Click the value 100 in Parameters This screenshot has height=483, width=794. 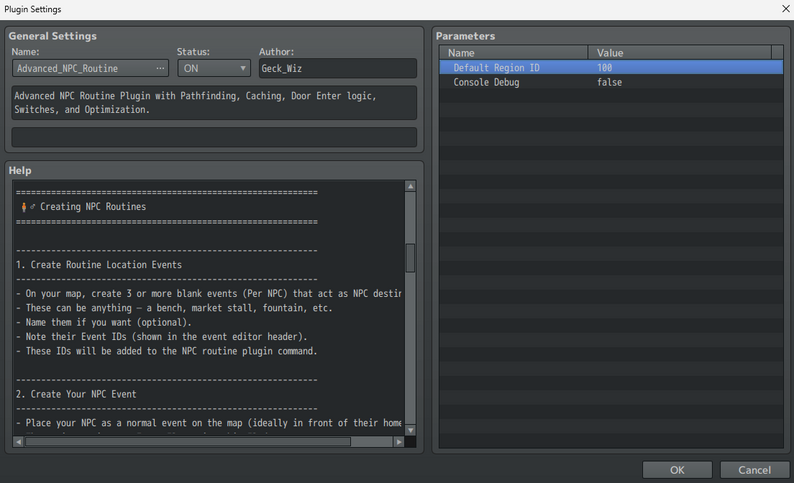click(x=604, y=67)
